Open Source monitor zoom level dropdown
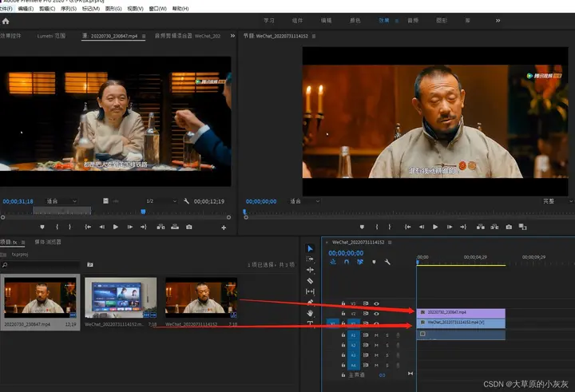 pos(61,201)
